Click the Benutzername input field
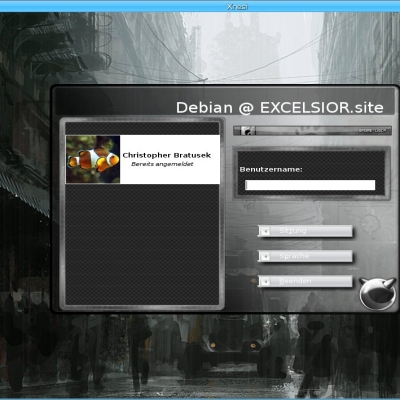Viewport: 400px width, 400px height. (x=310, y=185)
